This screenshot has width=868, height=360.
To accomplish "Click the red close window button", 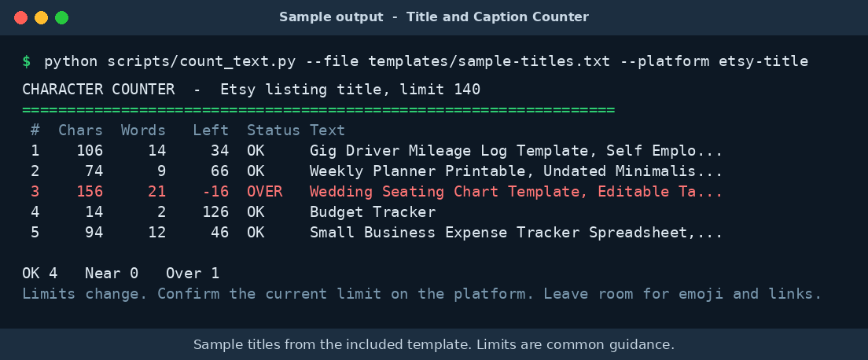I will click(21, 18).
